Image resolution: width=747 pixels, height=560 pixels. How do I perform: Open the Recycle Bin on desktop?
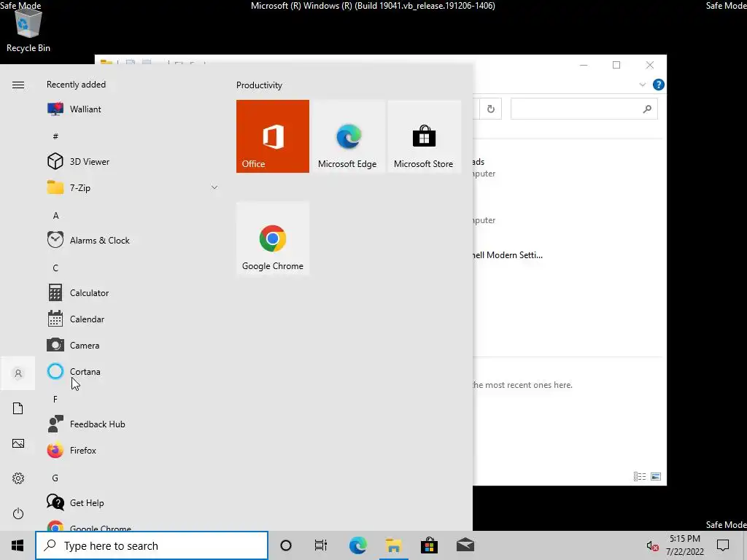coord(28,29)
